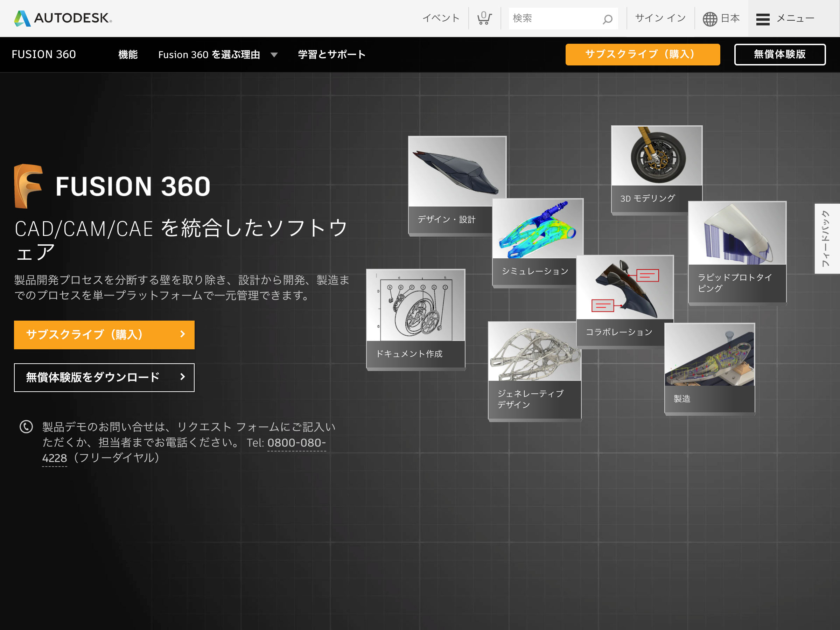This screenshot has width=840, height=630.
Task: Click the Autodesk logo
Action: coord(63,18)
